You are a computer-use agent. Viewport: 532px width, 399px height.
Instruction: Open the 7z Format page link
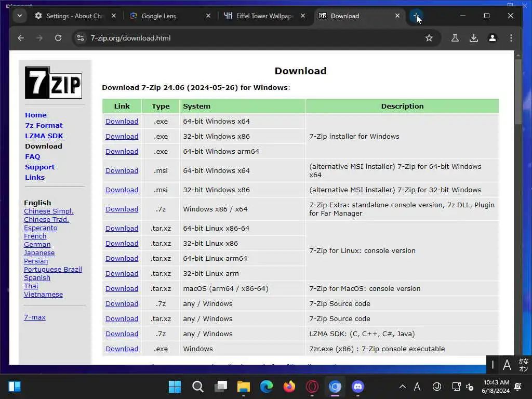point(44,126)
